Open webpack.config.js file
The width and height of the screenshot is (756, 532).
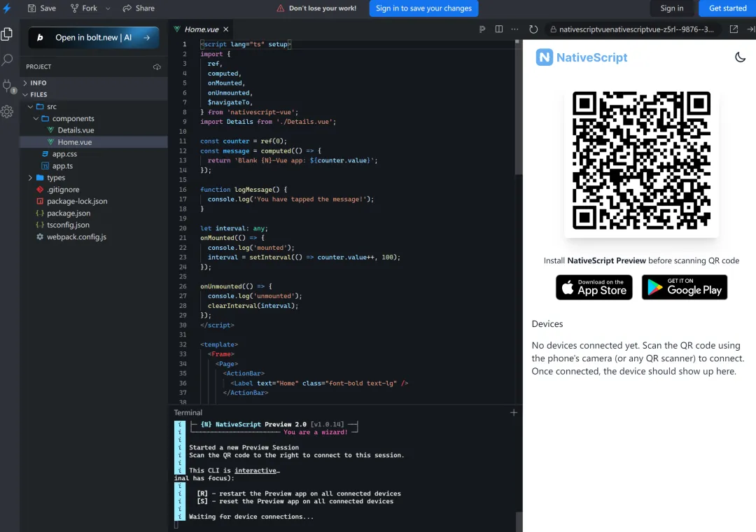click(94, 237)
